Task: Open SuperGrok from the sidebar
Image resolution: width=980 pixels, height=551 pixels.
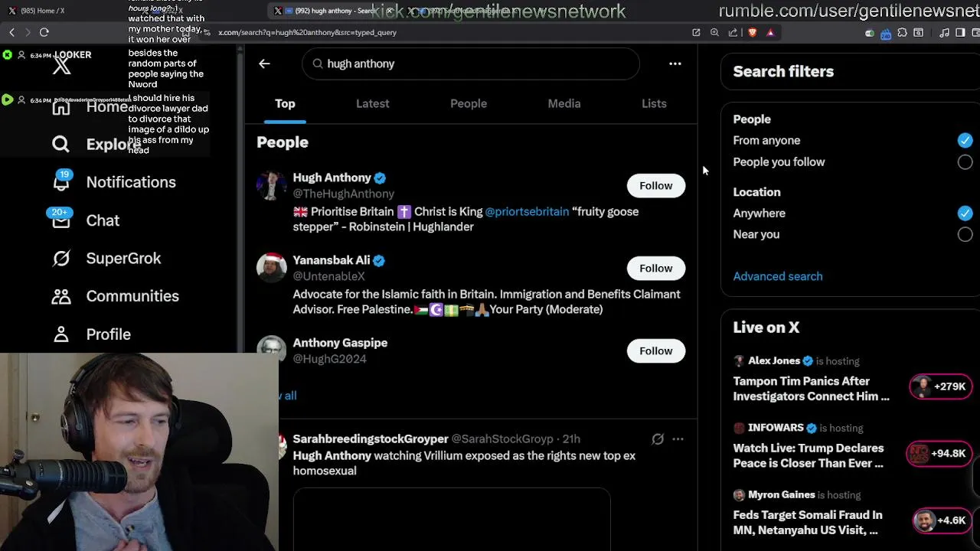Action: point(107,258)
